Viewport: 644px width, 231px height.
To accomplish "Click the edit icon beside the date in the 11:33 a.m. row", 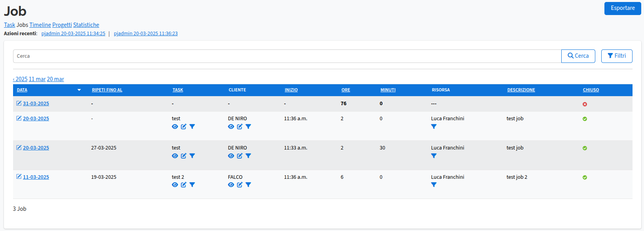I will point(19,147).
